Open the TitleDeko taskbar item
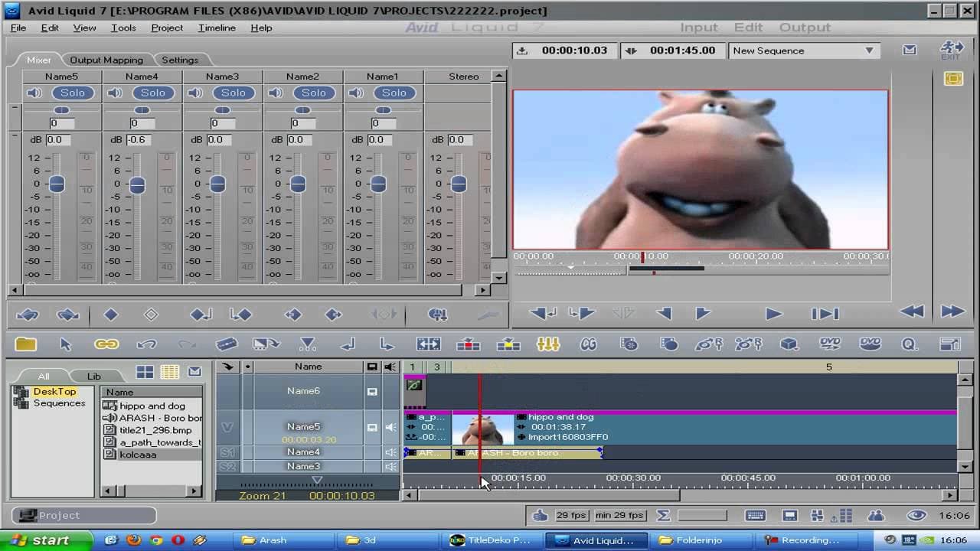Image resolution: width=980 pixels, height=551 pixels. point(491,540)
